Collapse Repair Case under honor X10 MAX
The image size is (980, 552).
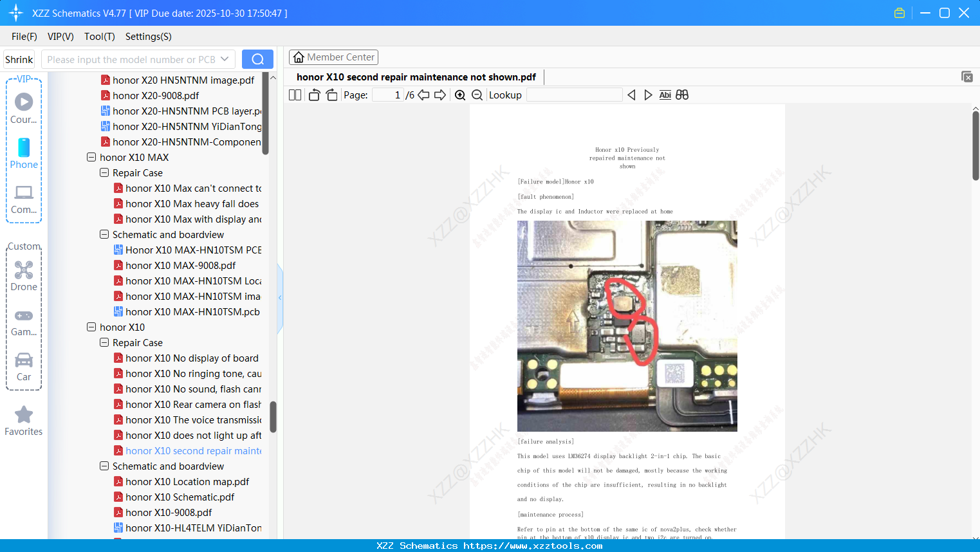point(104,172)
